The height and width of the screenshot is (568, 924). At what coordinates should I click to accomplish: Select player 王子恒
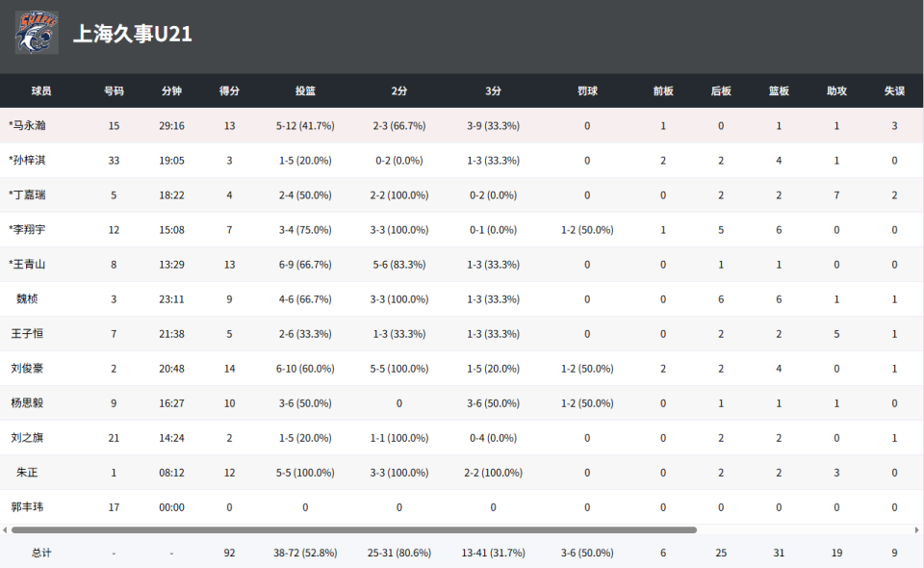click(x=27, y=333)
